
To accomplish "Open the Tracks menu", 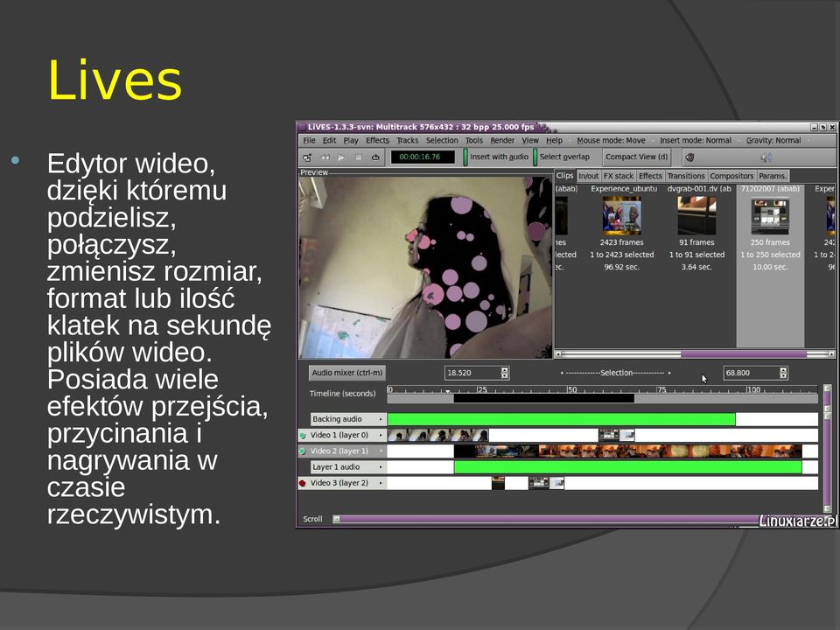I will click(407, 140).
